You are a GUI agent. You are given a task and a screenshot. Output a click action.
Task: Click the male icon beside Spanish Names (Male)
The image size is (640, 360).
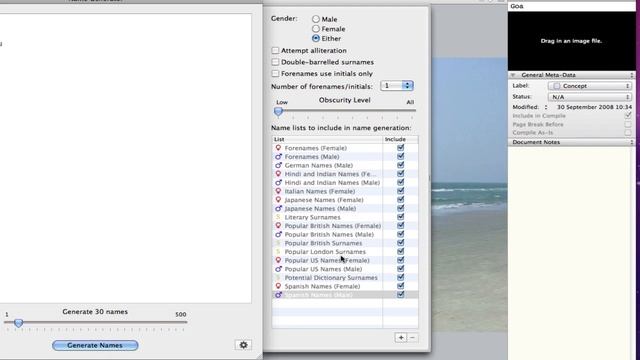coord(278,295)
